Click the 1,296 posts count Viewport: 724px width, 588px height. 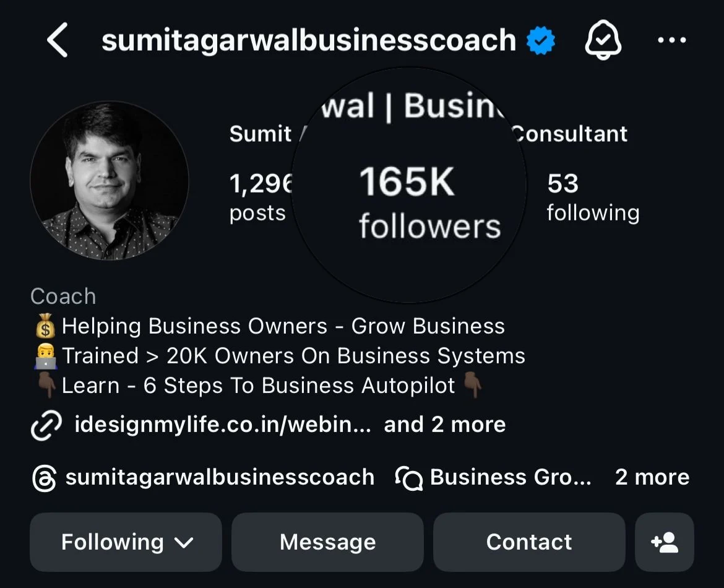click(260, 198)
